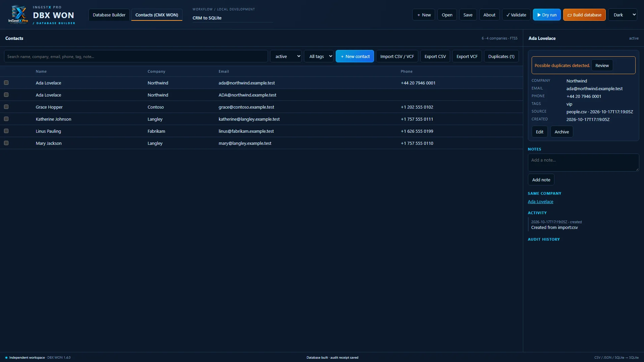Click the Build database button
This screenshot has height=362, width=644.
pos(584,15)
